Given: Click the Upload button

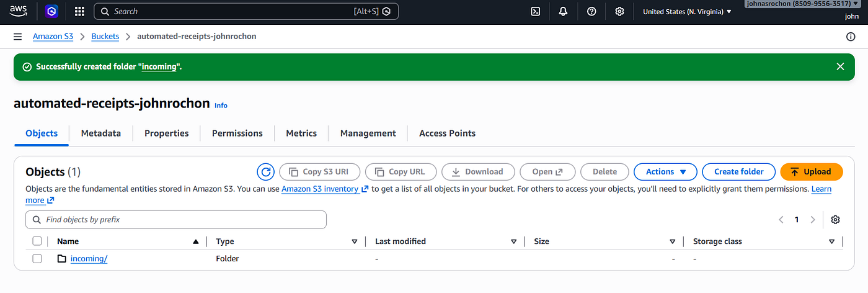Looking at the screenshot, I should click(x=811, y=172).
